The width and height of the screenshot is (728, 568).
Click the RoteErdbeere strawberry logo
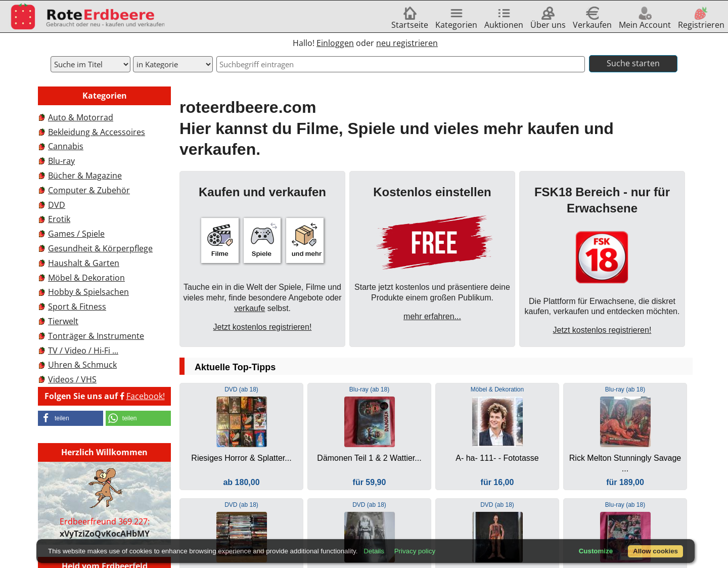[x=23, y=16]
